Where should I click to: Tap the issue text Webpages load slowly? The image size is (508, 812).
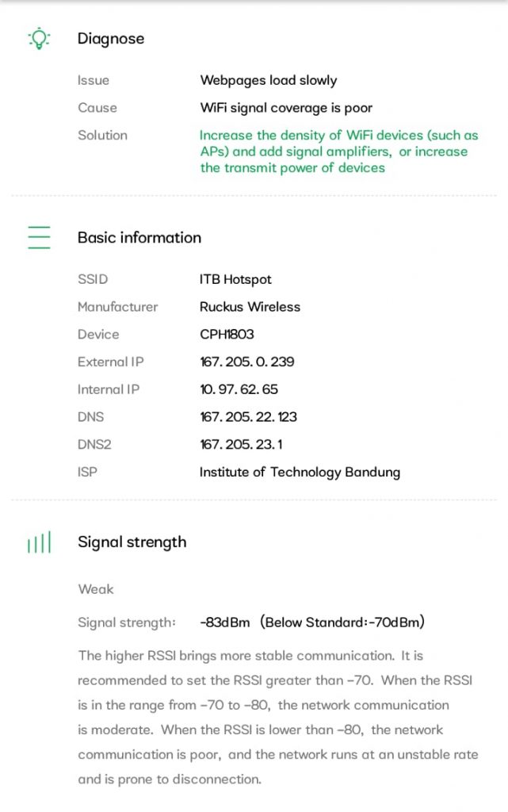point(269,80)
